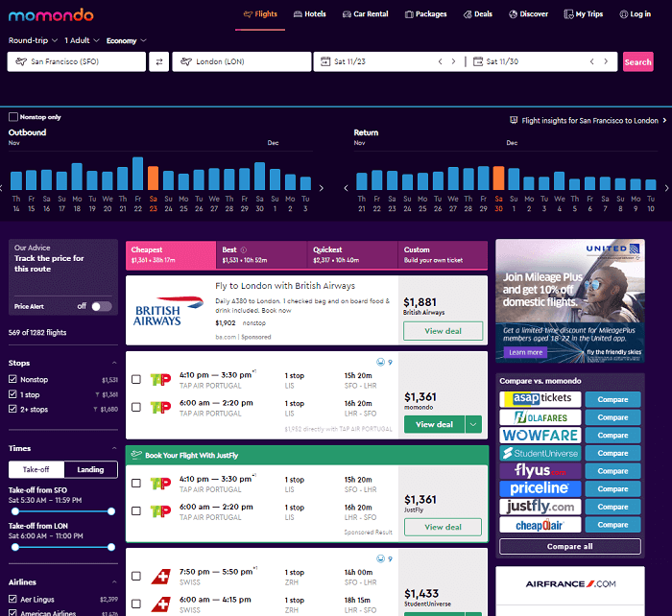Open the Round-trip dropdown
The height and width of the screenshot is (616, 672).
[33, 40]
